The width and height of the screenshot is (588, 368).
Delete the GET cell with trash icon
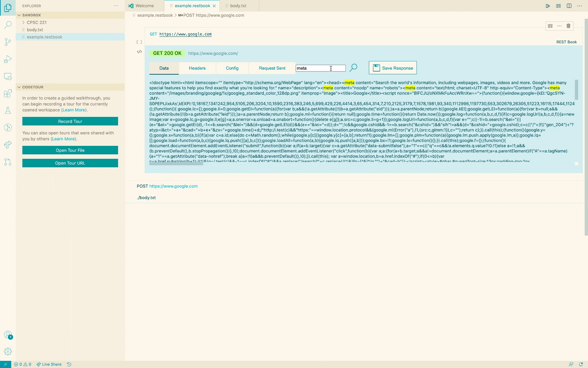tap(568, 26)
